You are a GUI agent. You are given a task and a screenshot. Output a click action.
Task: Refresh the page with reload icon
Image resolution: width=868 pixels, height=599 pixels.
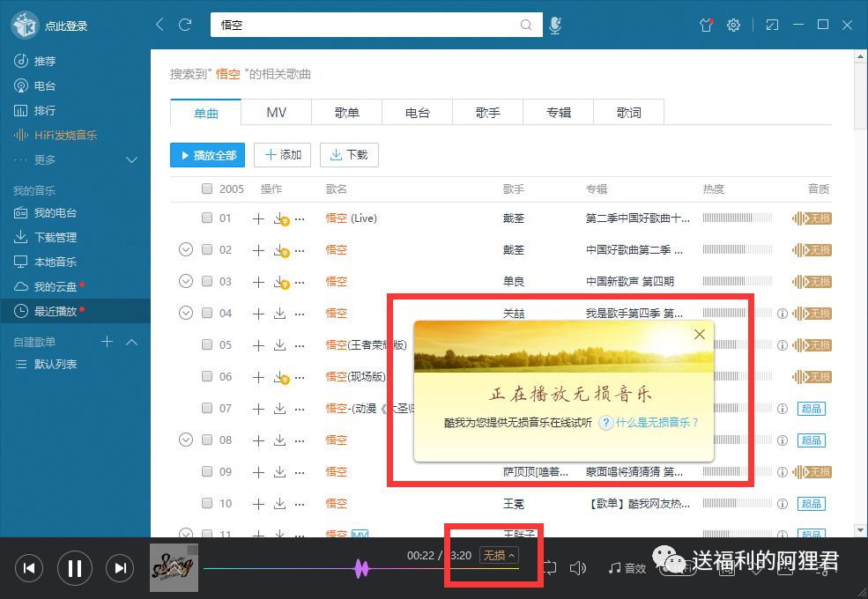185,25
